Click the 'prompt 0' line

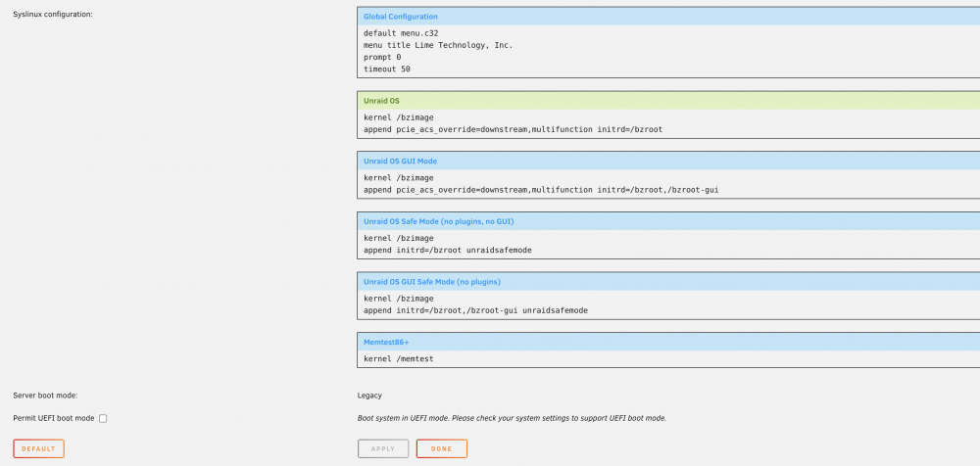382,57
